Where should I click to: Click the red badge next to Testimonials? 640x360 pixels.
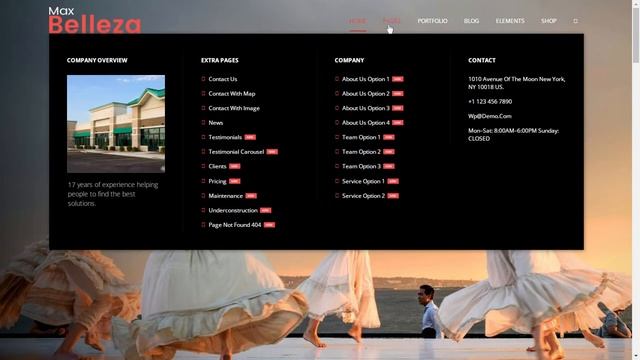250,138
